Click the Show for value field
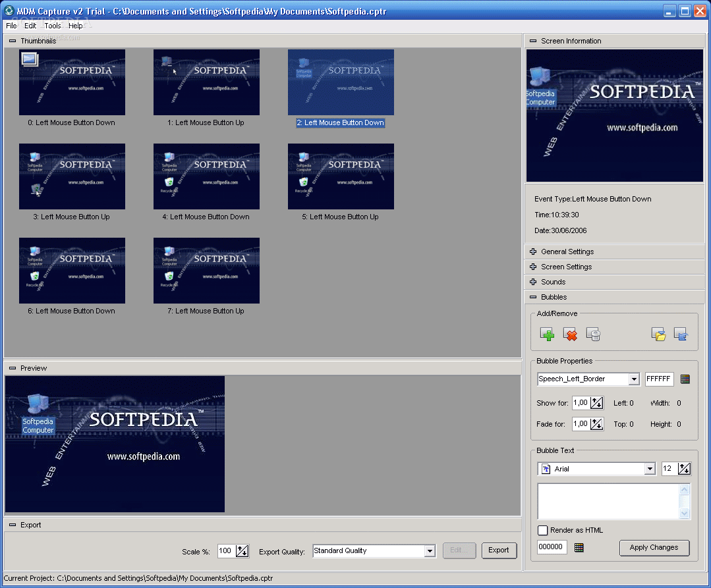711x588 pixels. [x=581, y=403]
